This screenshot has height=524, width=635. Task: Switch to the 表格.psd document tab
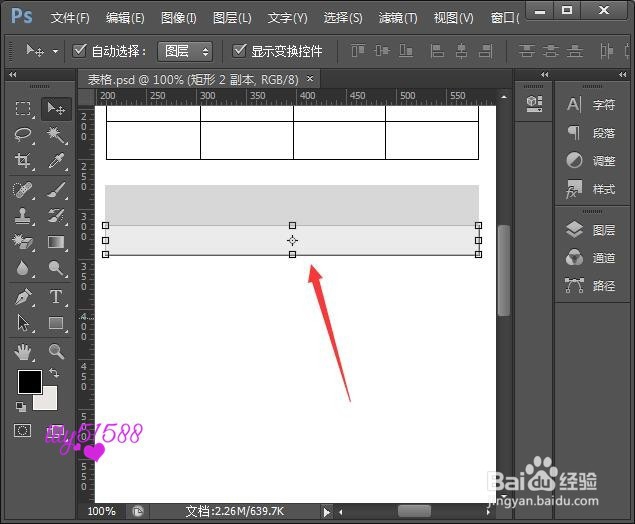click(193, 79)
